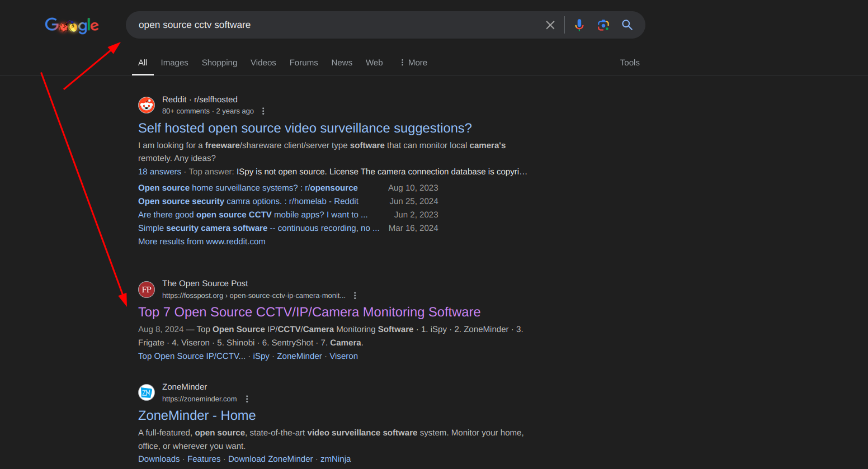Open the fosspost.org result's three-dot menu

(355, 296)
